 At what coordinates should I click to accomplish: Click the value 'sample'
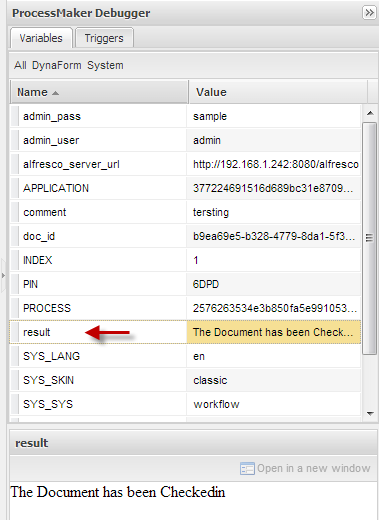pos(210,116)
